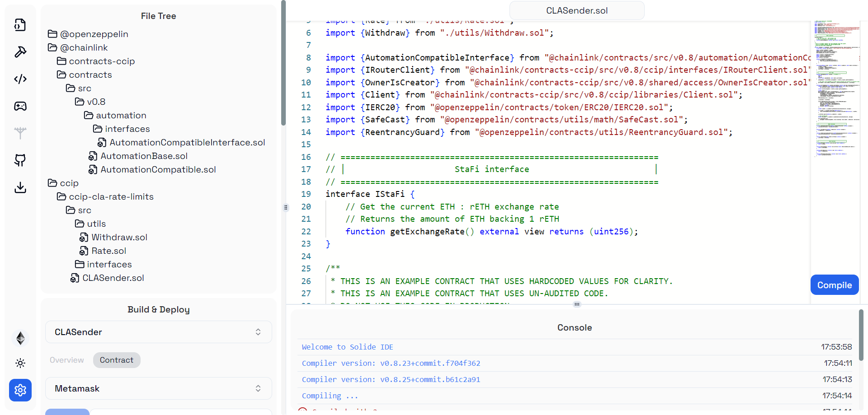Screen dimensions: 868x415
Task: Open the hammer build tools icon
Action: pyautogui.click(x=20, y=52)
